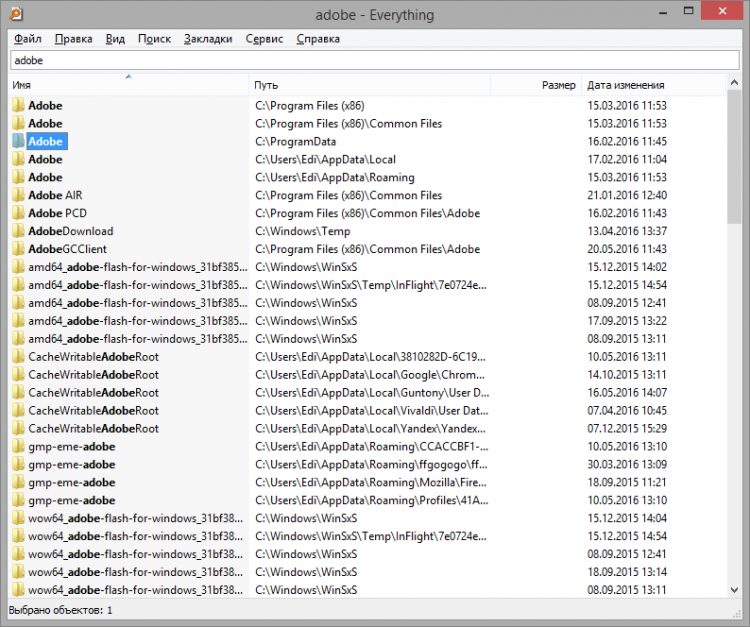This screenshot has height=627, width=750.
Task: Click folder icon of Adobe in AppData\Local
Action: tap(18, 159)
